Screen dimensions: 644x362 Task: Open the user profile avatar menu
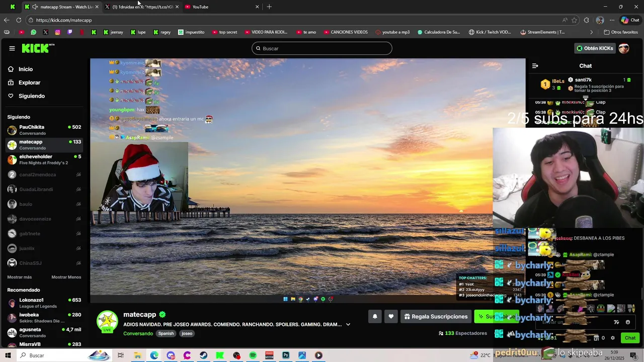coord(624,48)
